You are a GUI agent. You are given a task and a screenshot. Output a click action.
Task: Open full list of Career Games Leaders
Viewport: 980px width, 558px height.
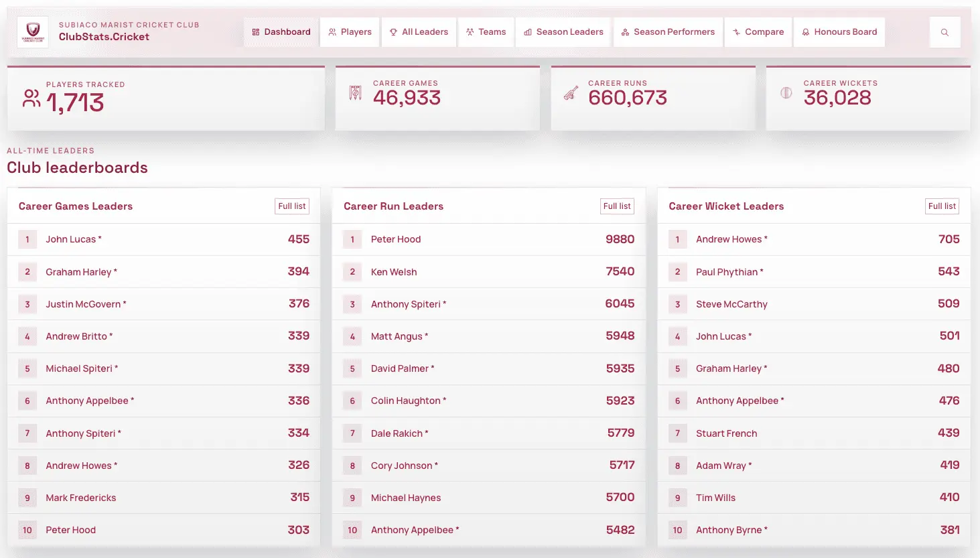coord(292,206)
